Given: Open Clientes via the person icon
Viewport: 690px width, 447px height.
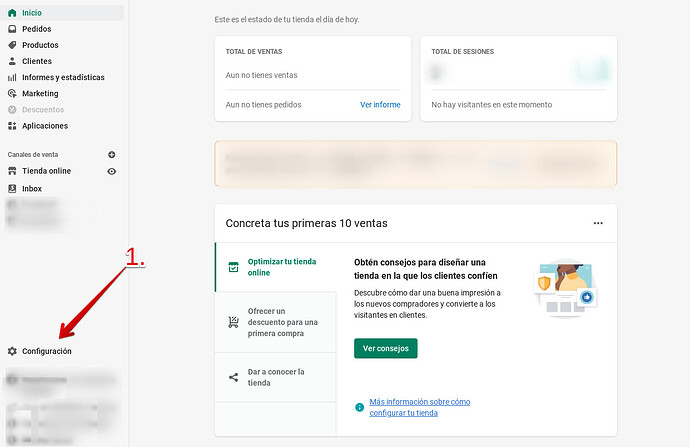Looking at the screenshot, I should click(12, 61).
